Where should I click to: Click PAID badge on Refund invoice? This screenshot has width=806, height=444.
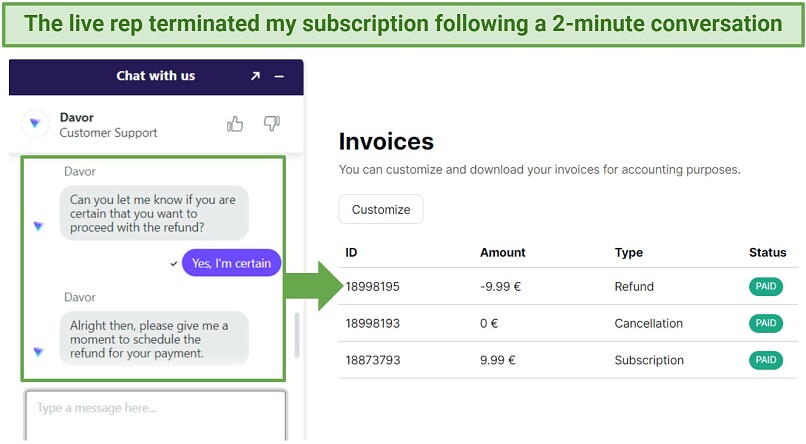tap(765, 287)
